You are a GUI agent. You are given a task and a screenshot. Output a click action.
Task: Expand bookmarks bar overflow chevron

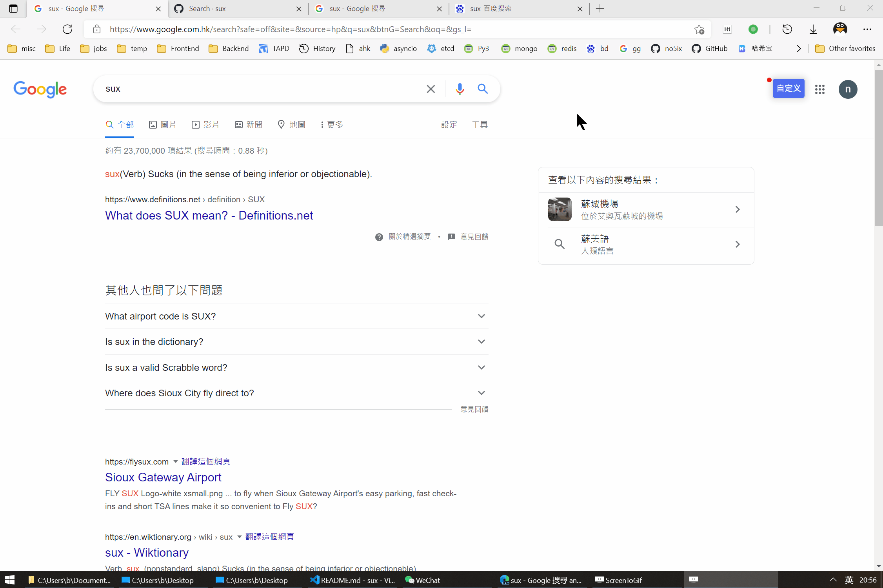[x=799, y=49]
